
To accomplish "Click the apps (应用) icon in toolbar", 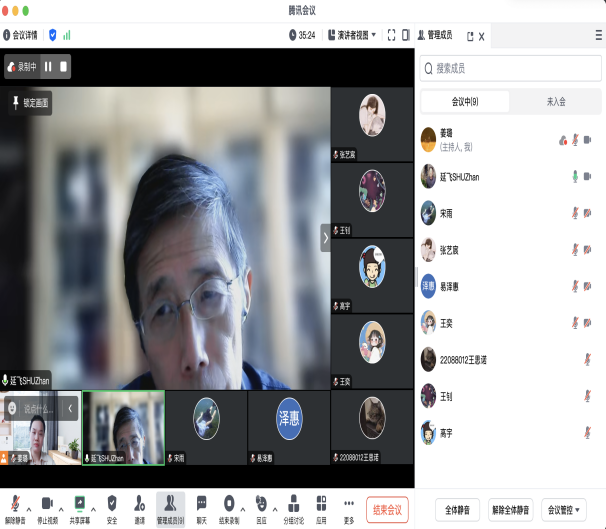I will tap(321, 503).
